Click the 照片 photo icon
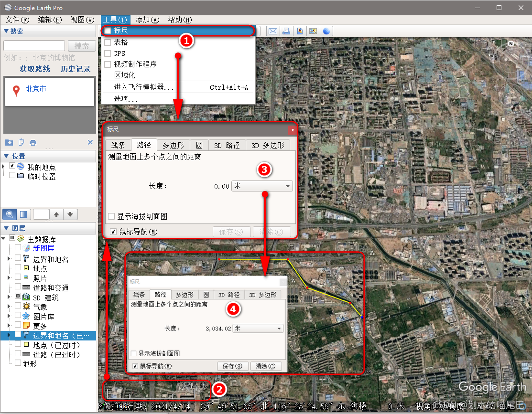 (26, 277)
